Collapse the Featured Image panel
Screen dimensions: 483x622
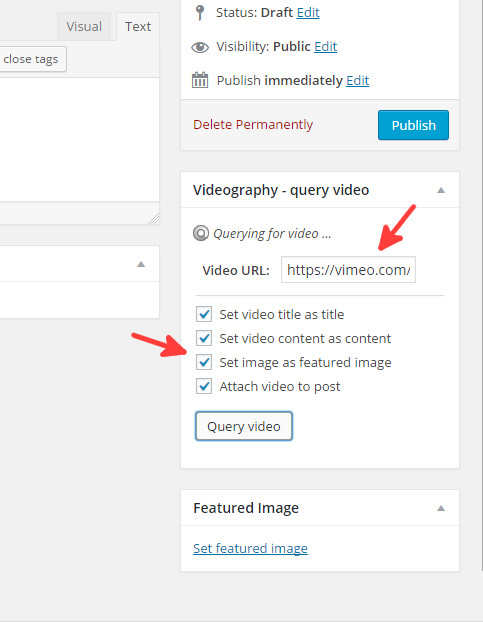click(x=441, y=508)
